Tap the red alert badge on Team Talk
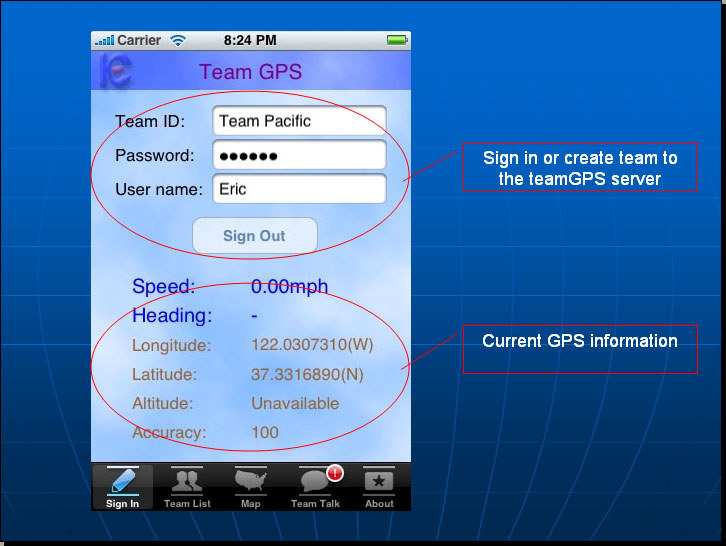Image resolution: width=726 pixels, height=546 pixels. pos(335,473)
